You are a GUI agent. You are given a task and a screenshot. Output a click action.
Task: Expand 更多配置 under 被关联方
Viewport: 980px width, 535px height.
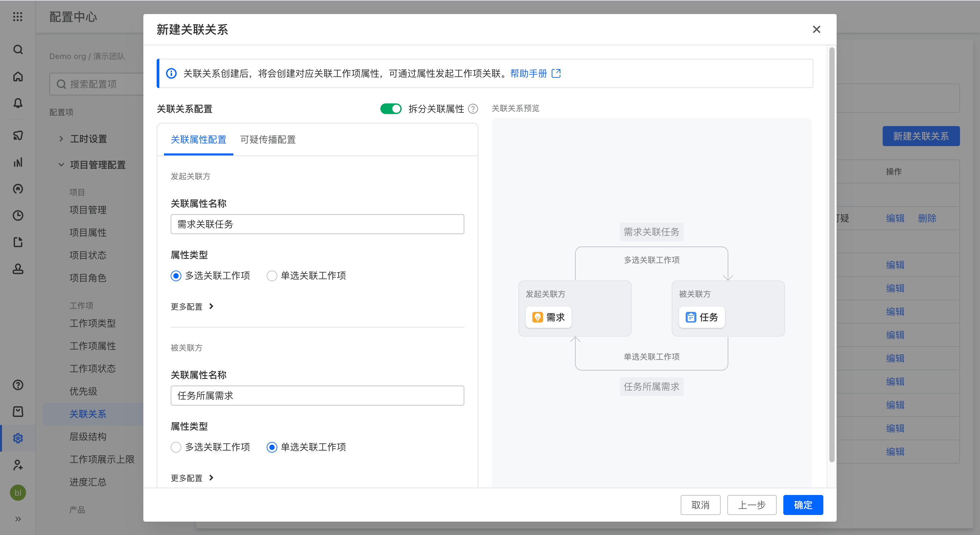(x=192, y=478)
